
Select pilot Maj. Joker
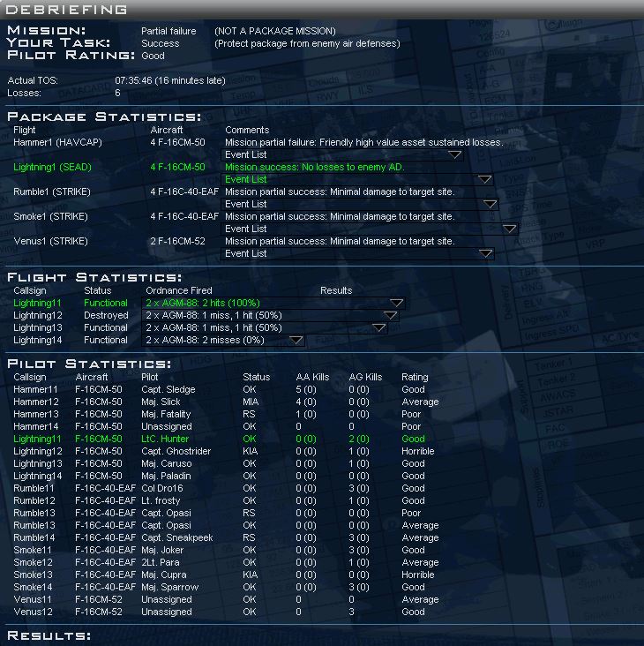coord(162,551)
